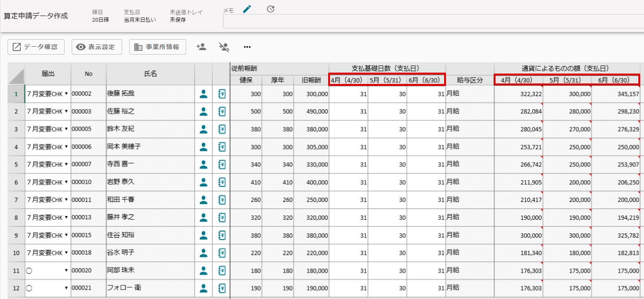Open salary ledger icon for 鈴木 友紀
The height and width of the screenshot is (299, 644).
(x=222, y=129)
